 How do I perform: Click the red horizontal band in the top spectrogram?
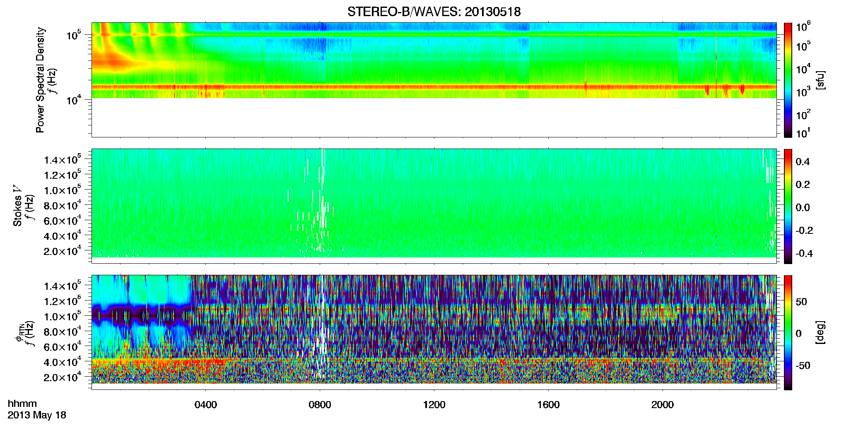coord(434,87)
